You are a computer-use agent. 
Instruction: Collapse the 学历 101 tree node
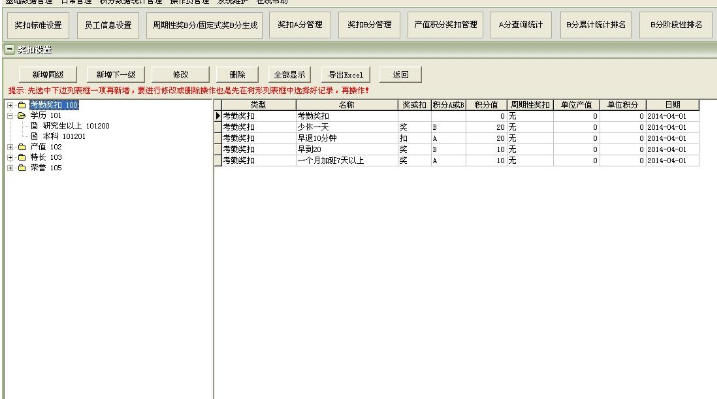pyautogui.click(x=10, y=116)
